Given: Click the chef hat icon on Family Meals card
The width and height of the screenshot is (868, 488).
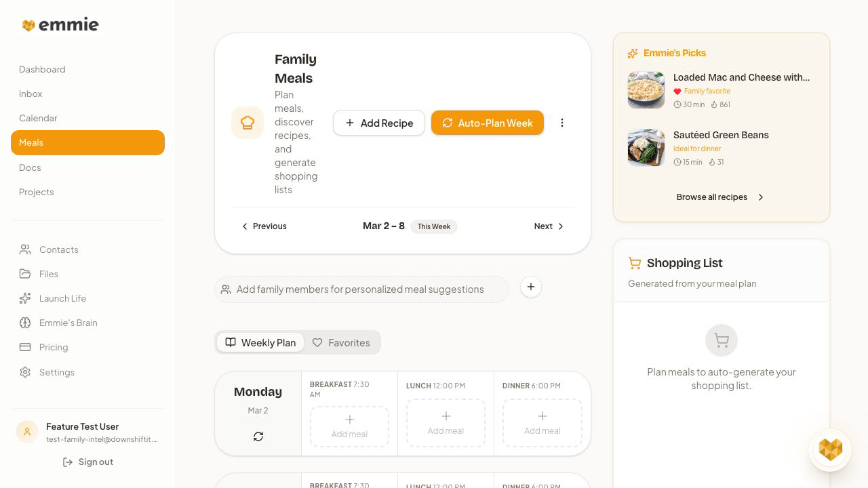Looking at the screenshot, I should pyautogui.click(x=248, y=123).
